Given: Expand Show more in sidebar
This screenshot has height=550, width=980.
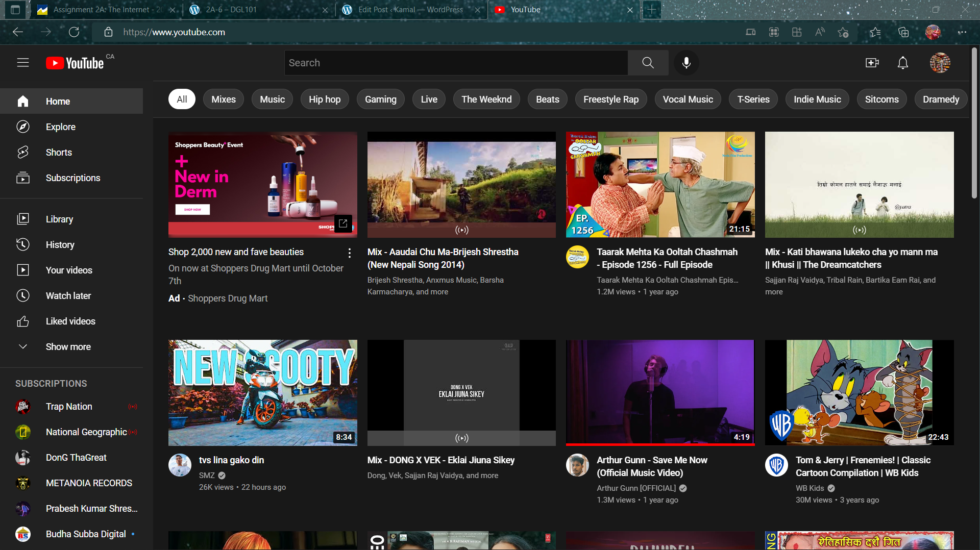Looking at the screenshot, I should (71, 346).
